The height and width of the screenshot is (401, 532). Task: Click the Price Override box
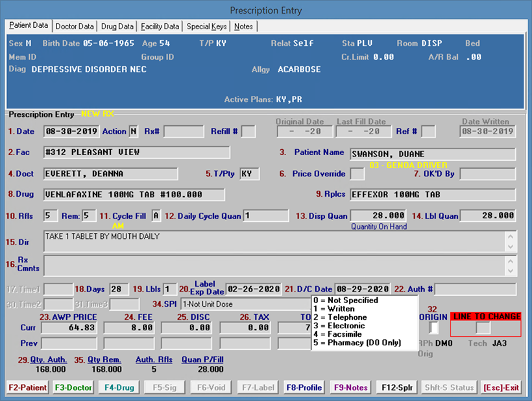point(357,174)
